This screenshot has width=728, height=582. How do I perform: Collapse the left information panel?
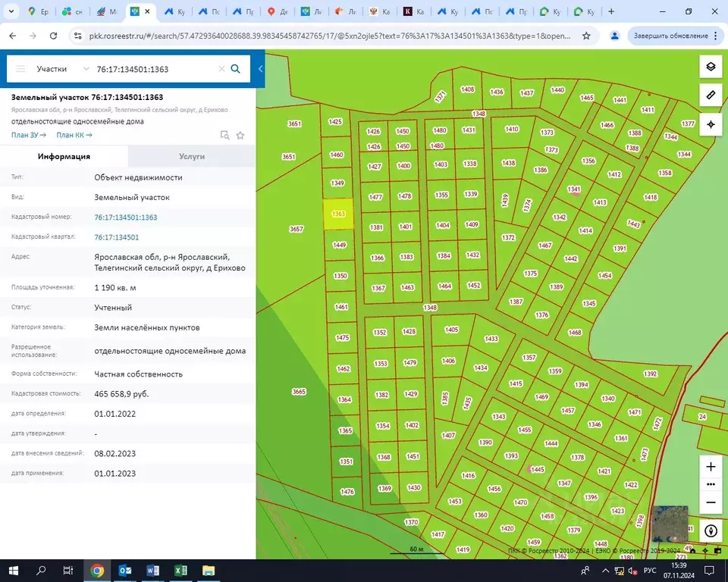[x=260, y=69]
